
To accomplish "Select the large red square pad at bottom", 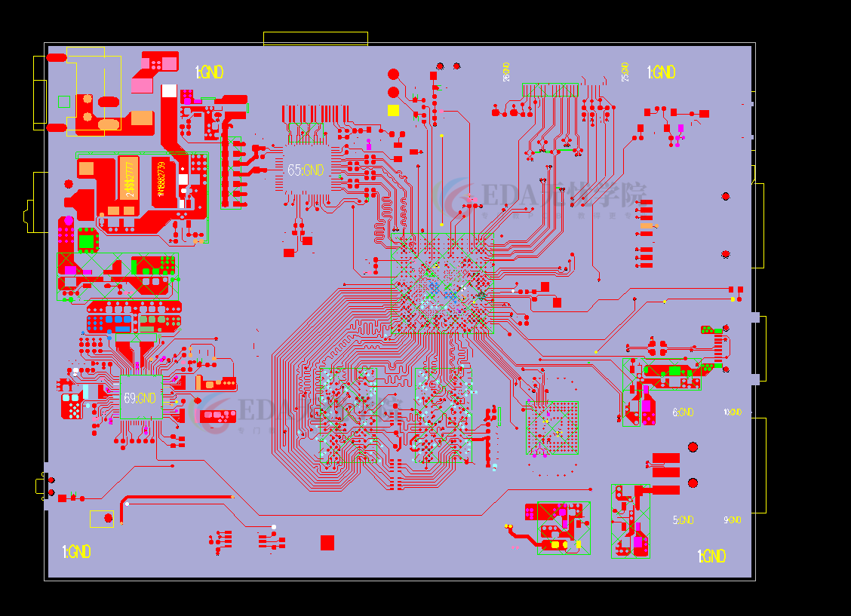I will point(327,543).
